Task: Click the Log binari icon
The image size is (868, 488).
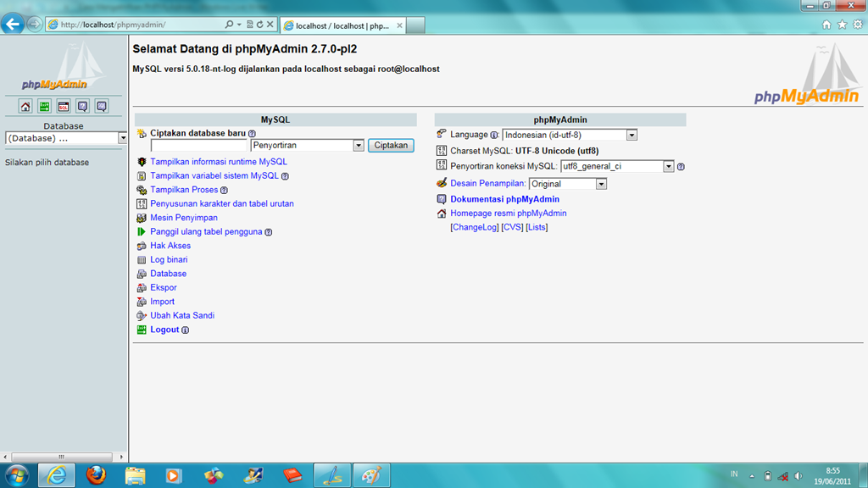Action: pos(142,259)
